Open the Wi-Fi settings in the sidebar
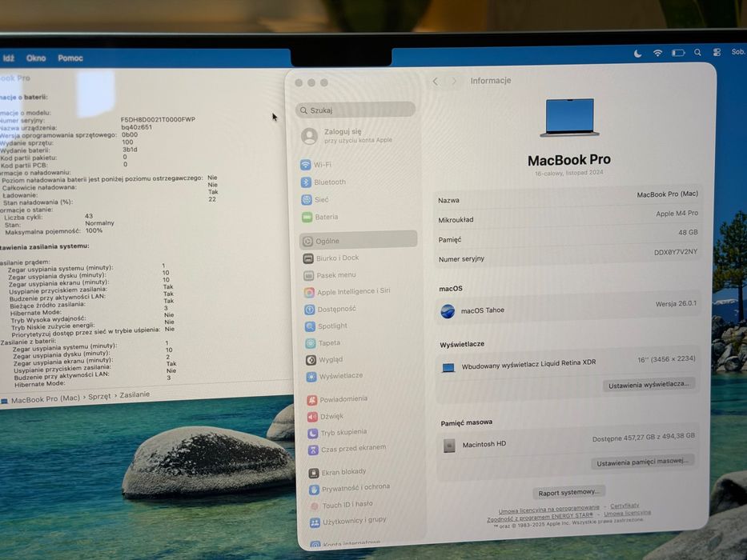This screenshot has height=560, width=747. (x=316, y=165)
